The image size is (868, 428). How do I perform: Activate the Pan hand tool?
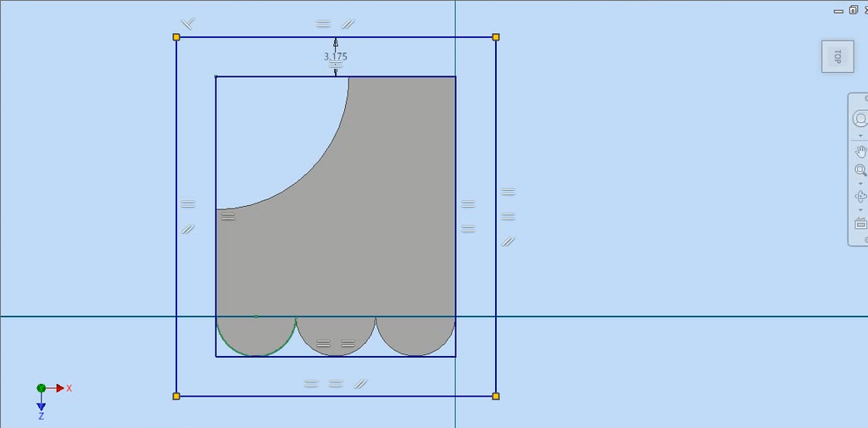click(860, 151)
